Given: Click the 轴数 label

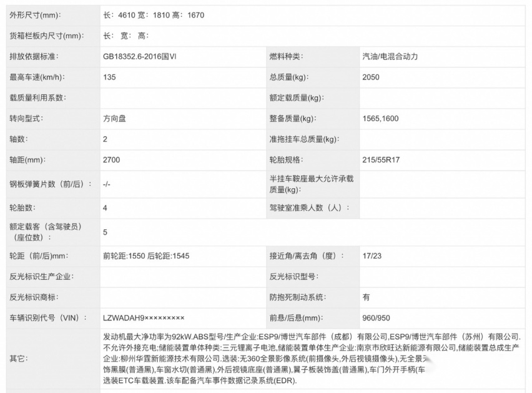Looking at the screenshot, I should click(19, 139).
